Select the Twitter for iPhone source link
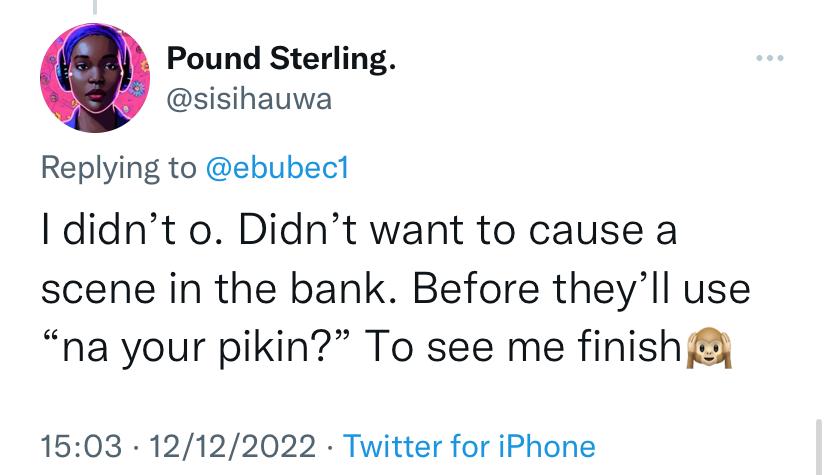The height and width of the screenshot is (475, 828). pos(469,446)
